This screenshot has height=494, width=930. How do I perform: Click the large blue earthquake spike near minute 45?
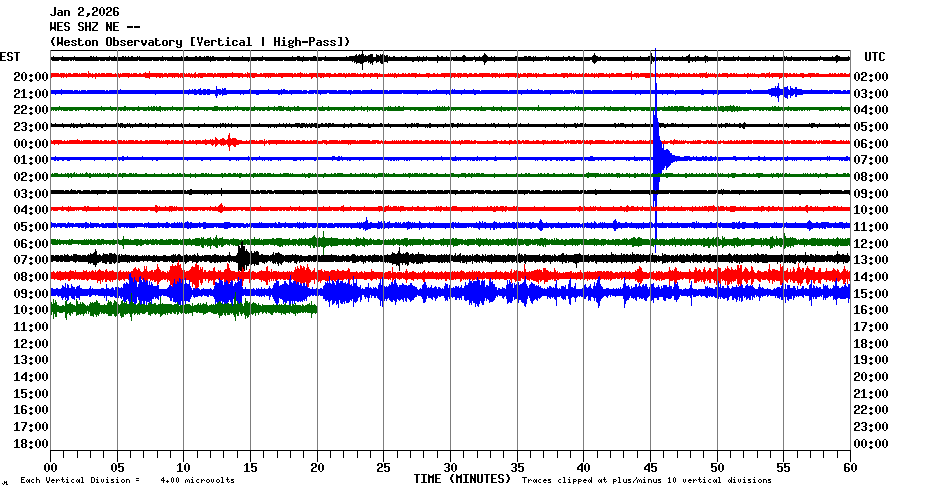(657, 156)
